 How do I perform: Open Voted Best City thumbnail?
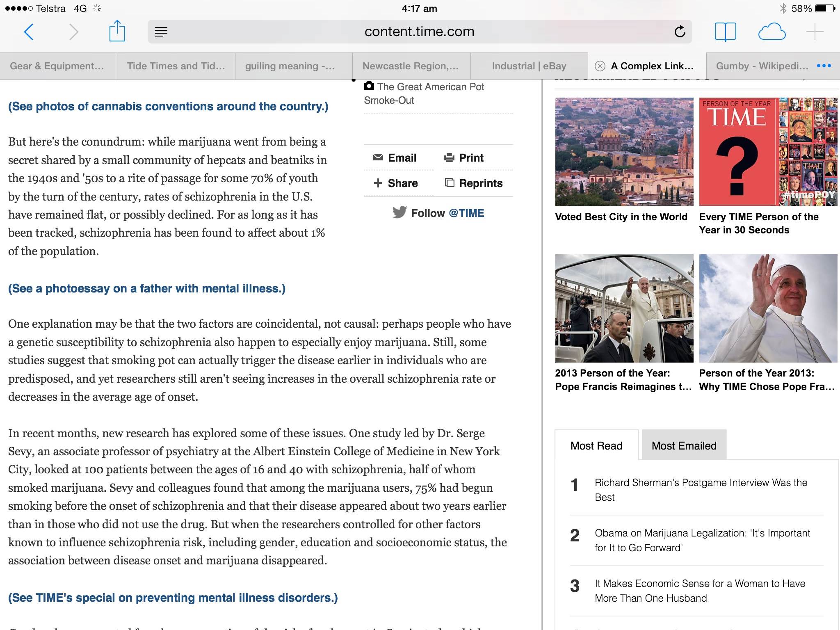[624, 152]
